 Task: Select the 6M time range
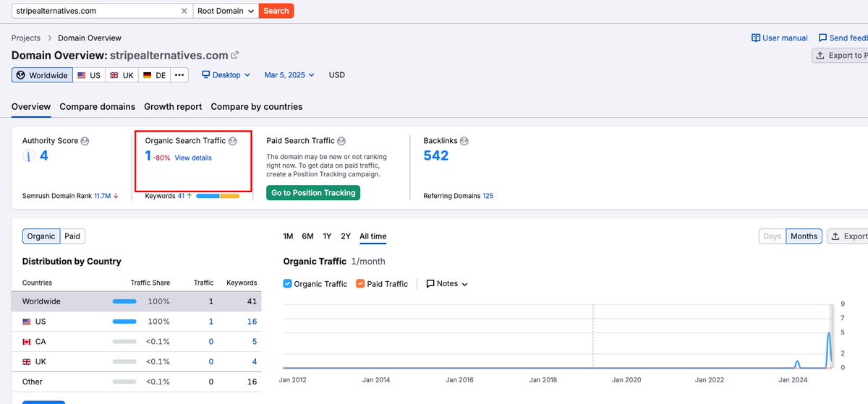coord(307,236)
